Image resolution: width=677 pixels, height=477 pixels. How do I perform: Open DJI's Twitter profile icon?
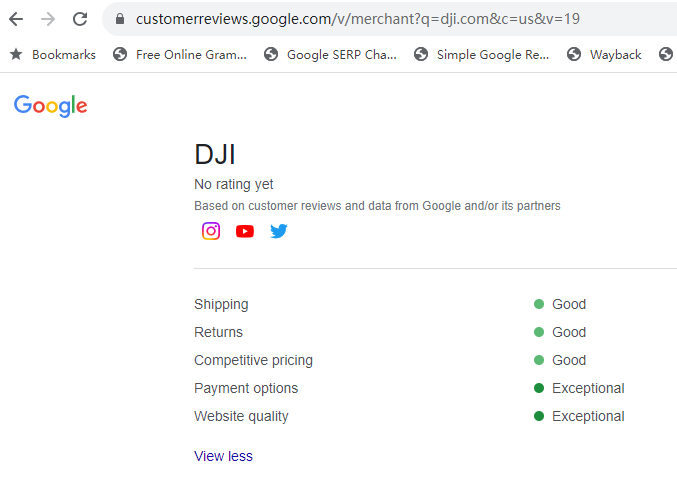[x=279, y=231]
